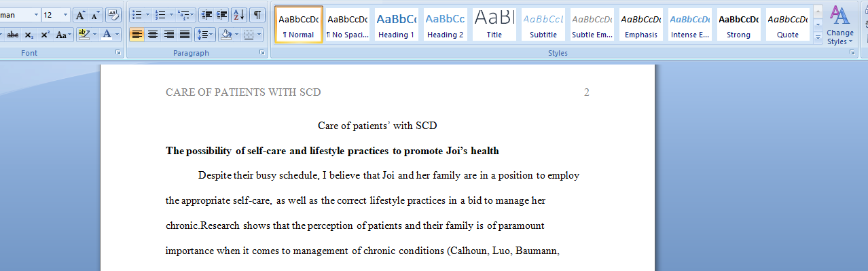Image resolution: width=868 pixels, height=271 pixels.
Task: Apply superscript formatting
Action: point(45,35)
